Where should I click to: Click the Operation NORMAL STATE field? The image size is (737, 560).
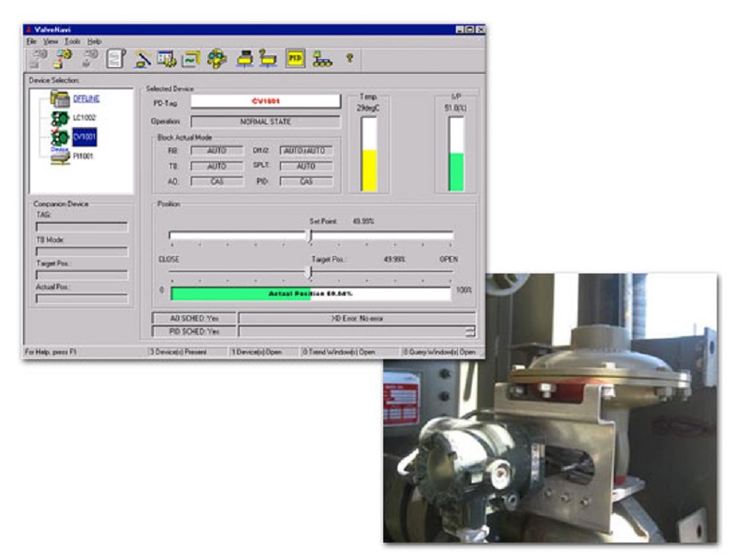pos(265,122)
